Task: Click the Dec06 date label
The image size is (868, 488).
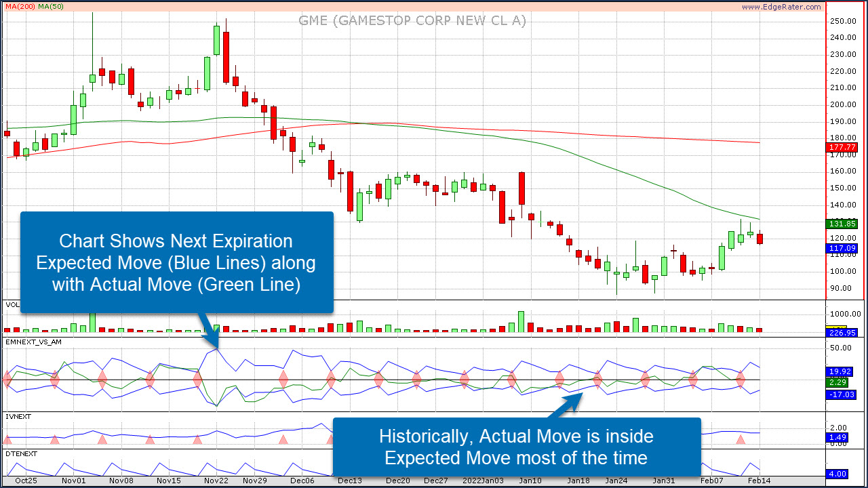Action: click(x=302, y=481)
